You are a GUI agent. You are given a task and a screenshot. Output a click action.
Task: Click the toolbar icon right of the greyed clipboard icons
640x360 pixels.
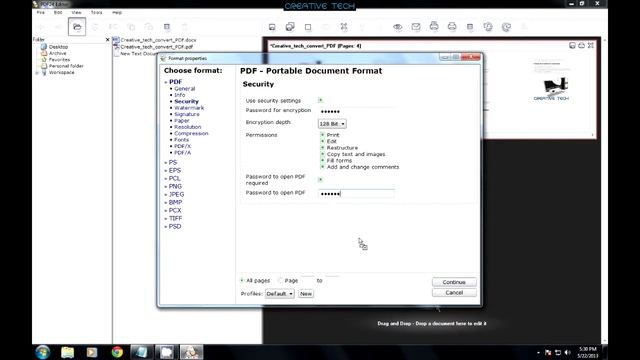tap(167, 27)
